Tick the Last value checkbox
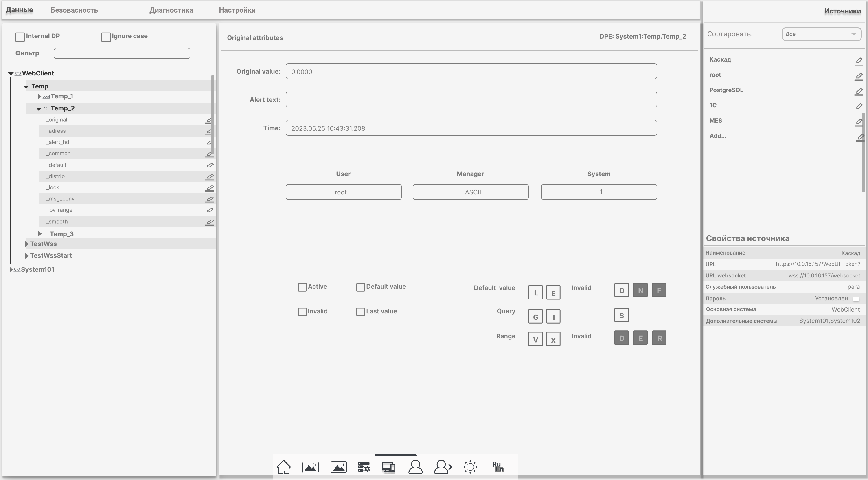 tap(361, 312)
